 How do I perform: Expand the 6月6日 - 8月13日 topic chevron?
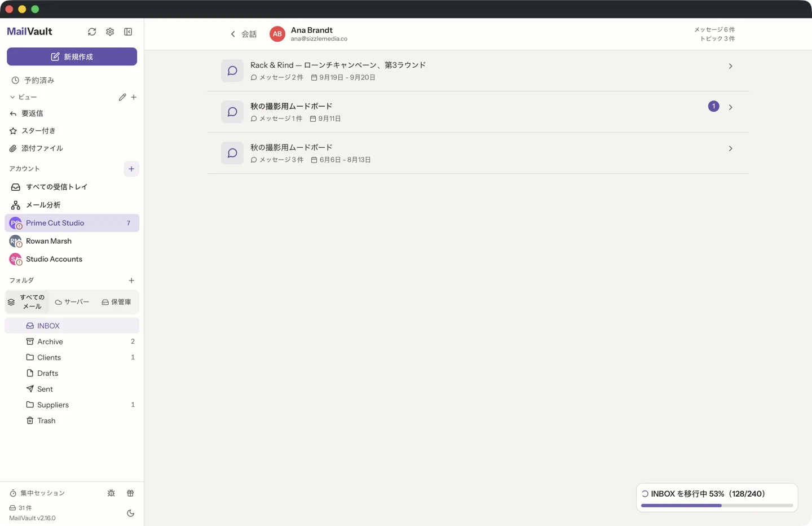pyautogui.click(x=730, y=148)
